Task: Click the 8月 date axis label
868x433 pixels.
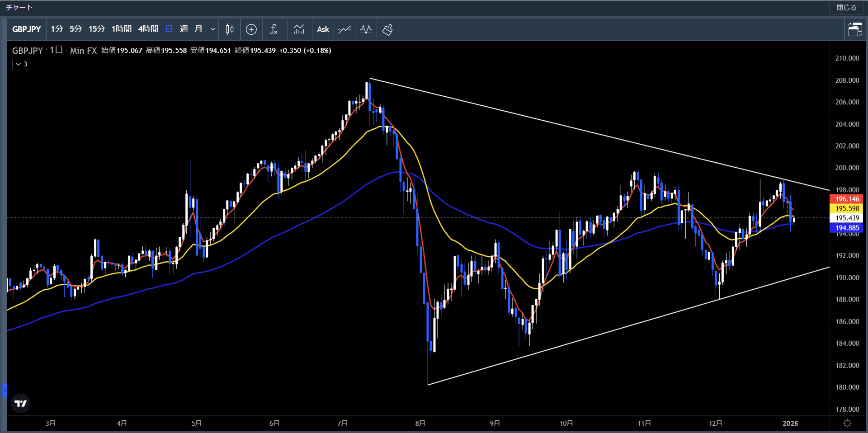Action: [420, 424]
